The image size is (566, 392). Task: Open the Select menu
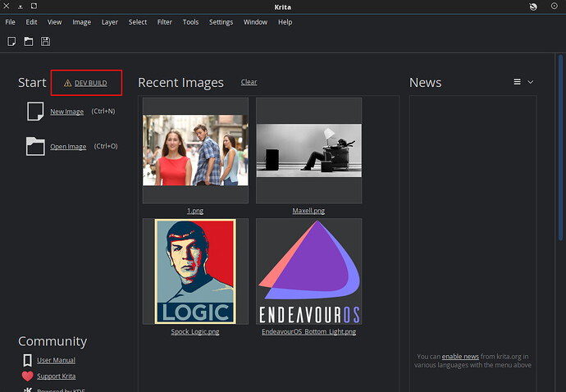pyautogui.click(x=138, y=22)
